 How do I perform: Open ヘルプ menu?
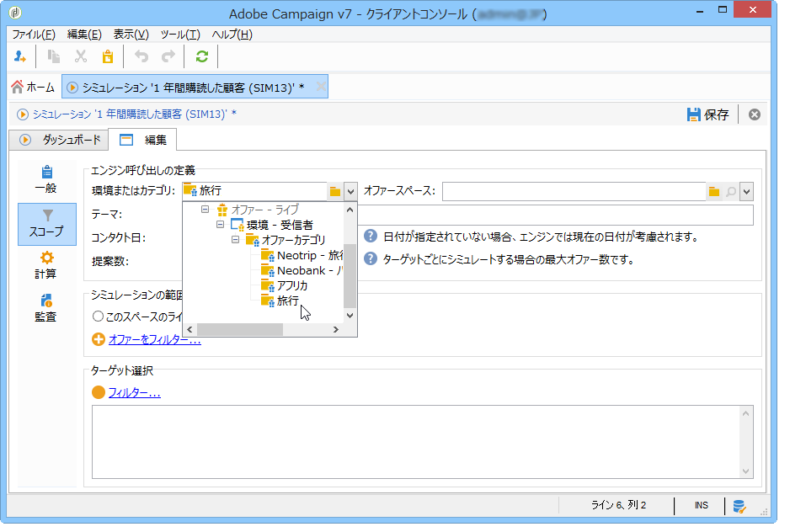(232, 35)
